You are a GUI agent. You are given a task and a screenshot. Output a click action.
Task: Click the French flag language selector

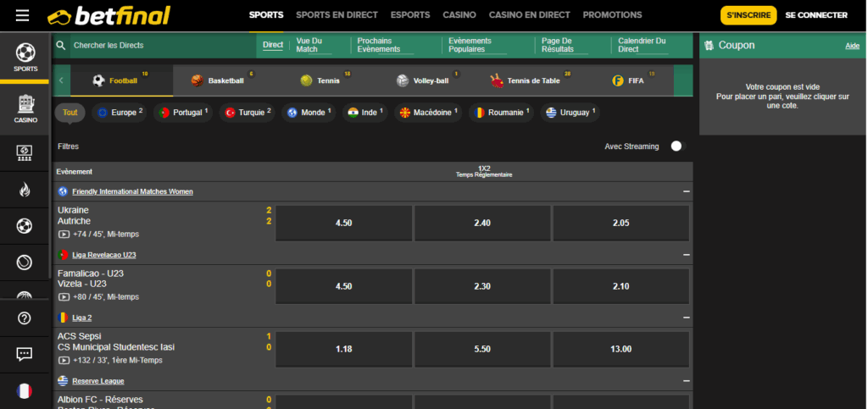[x=25, y=390]
